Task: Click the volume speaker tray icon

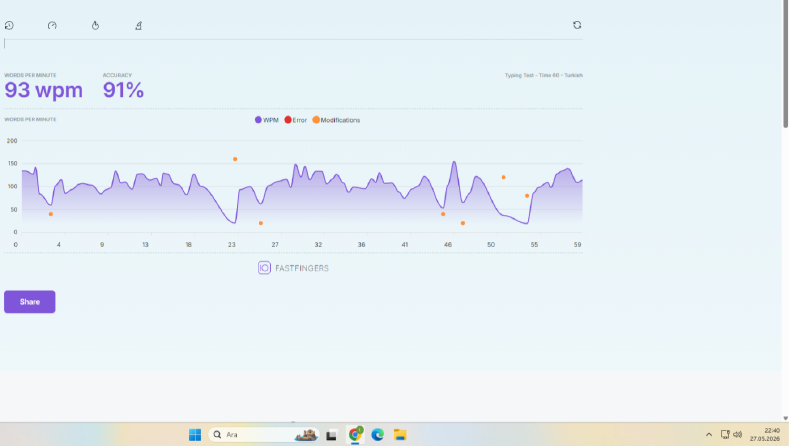Action: [x=738, y=434]
